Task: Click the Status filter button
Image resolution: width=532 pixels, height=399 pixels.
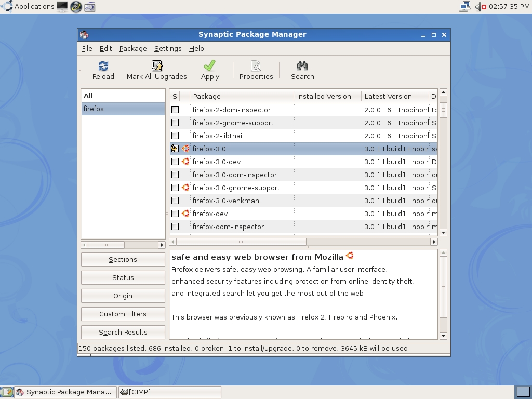Action: pos(123,277)
